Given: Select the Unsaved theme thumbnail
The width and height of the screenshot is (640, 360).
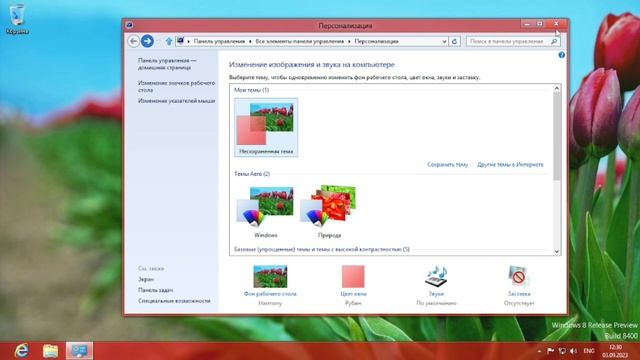Looking at the screenshot, I should (266, 127).
